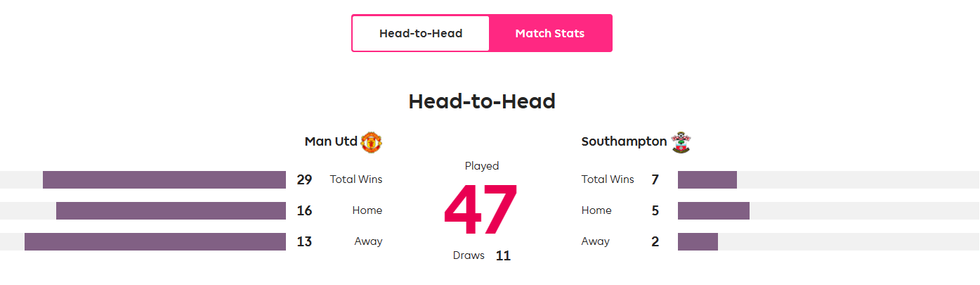
Task: Click the Head-to-Head section heading
Action: pos(482,101)
